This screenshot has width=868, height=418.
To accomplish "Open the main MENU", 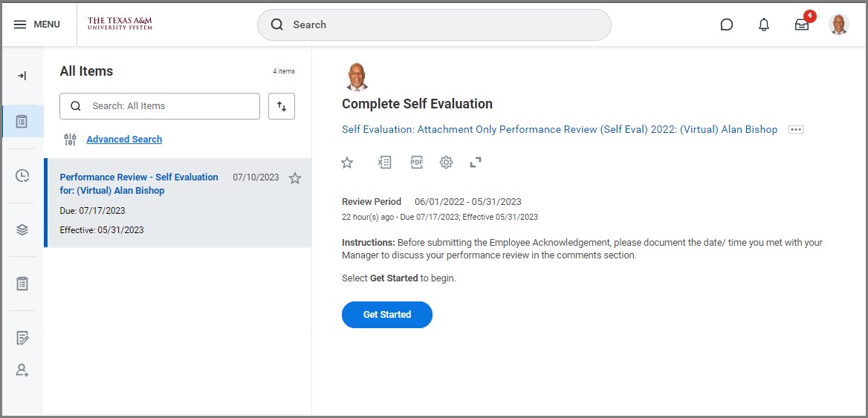I will [x=37, y=25].
